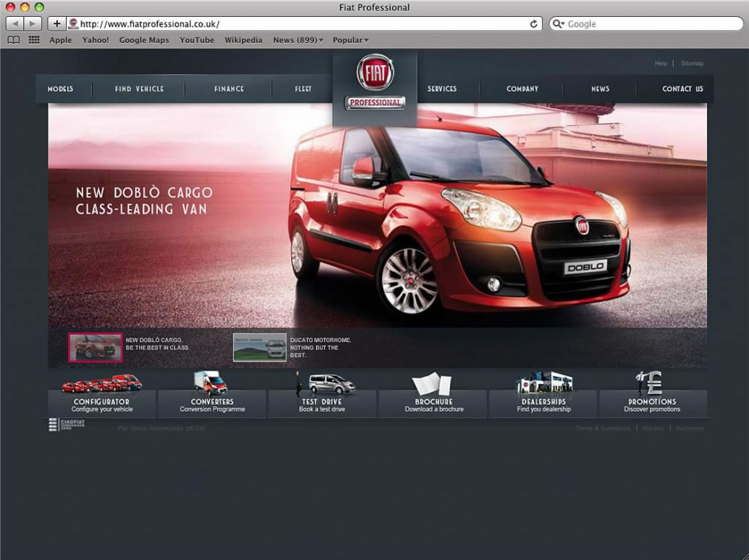
Task: Open the Converters truck icon
Action: (x=211, y=383)
